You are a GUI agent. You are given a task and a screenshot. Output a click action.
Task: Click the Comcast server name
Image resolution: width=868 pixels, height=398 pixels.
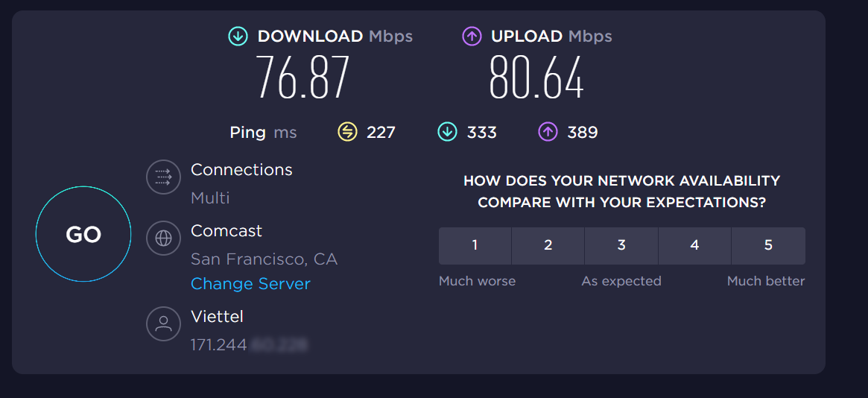(x=226, y=231)
